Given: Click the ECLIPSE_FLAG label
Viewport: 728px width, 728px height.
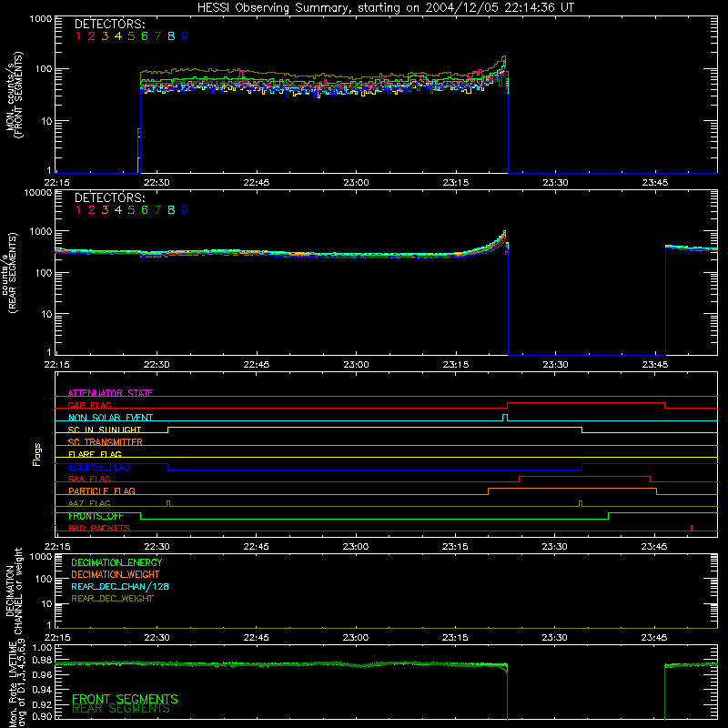Looking at the screenshot, I should (x=99, y=467).
